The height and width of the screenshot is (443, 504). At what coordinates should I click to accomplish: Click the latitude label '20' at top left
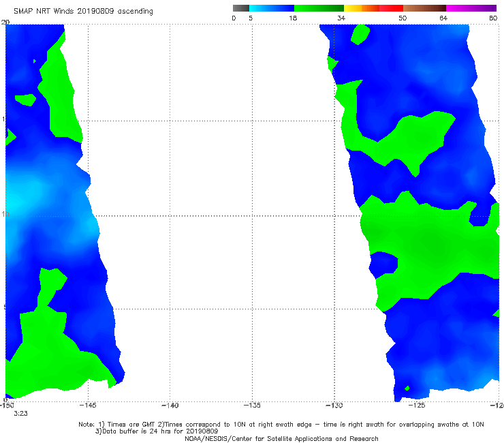[5, 22]
